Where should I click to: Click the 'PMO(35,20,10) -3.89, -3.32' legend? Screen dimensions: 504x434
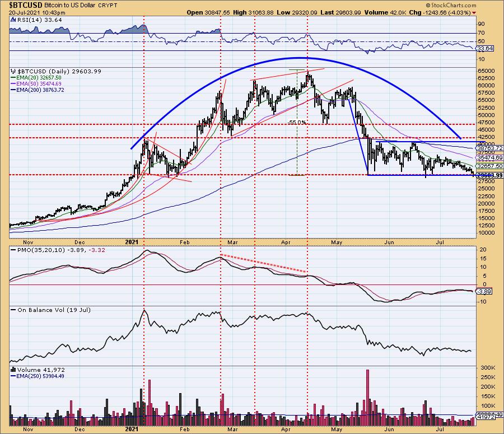tap(61, 250)
